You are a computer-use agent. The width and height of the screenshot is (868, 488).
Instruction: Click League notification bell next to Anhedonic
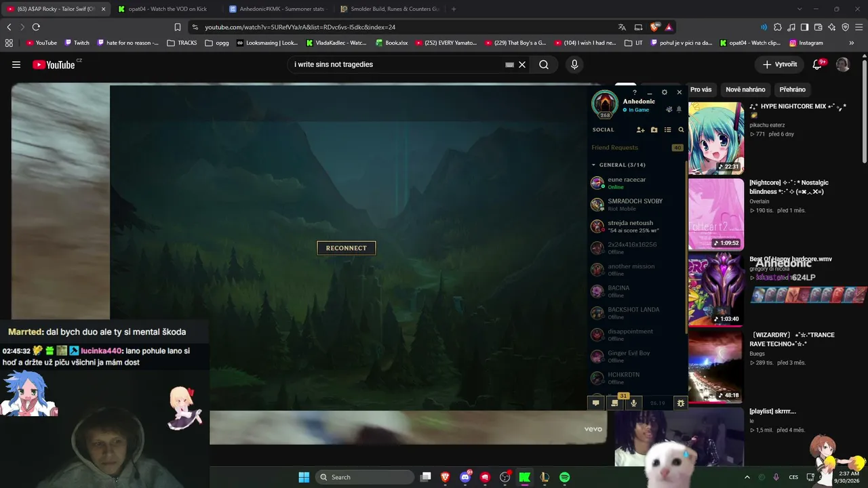coord(679,109)
